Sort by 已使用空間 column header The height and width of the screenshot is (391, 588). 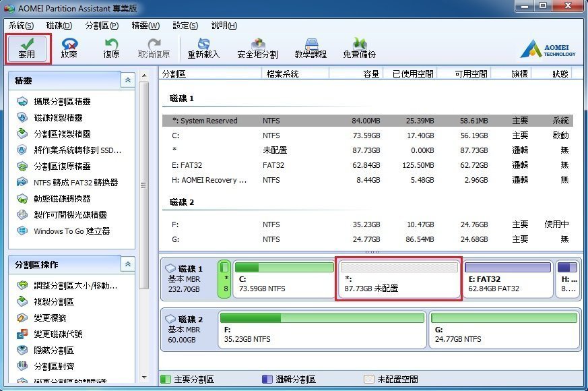pos(410,73)
